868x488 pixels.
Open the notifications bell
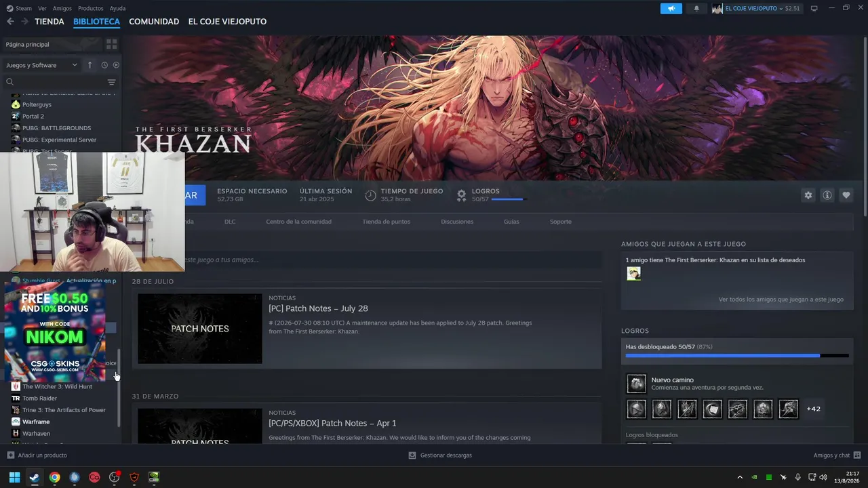pos(696,8)
